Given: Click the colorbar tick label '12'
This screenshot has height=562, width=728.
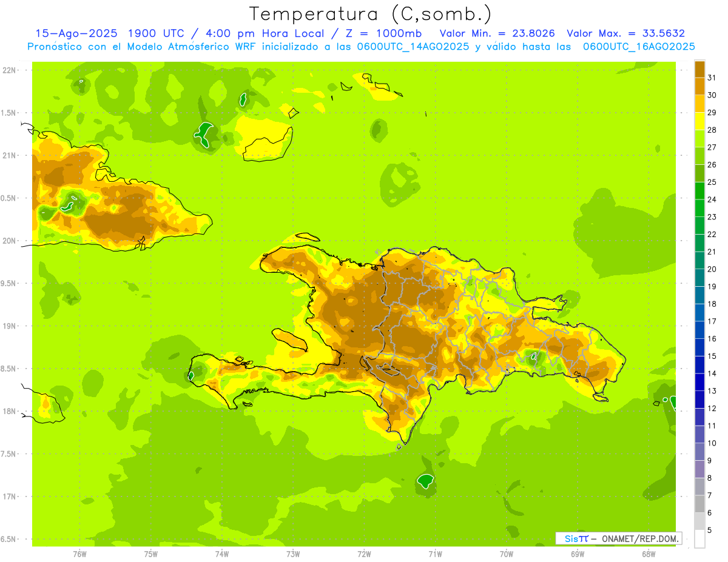Looking at the screenshot, I should click(712, 409).
